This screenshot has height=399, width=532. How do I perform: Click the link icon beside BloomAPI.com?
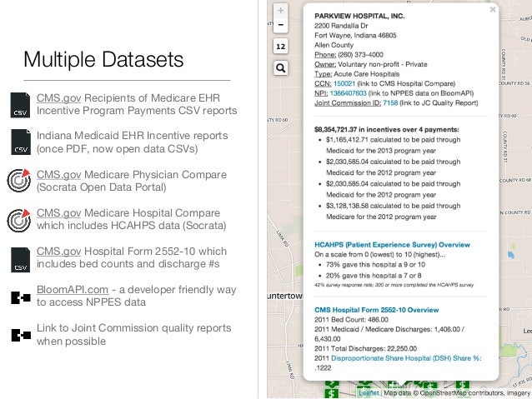(x=21, y=297)
